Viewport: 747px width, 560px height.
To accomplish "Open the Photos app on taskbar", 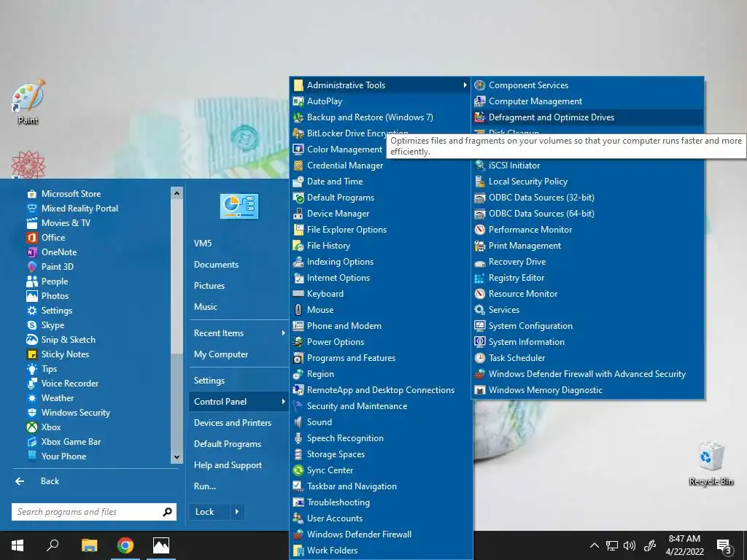I will click(161, 545).
